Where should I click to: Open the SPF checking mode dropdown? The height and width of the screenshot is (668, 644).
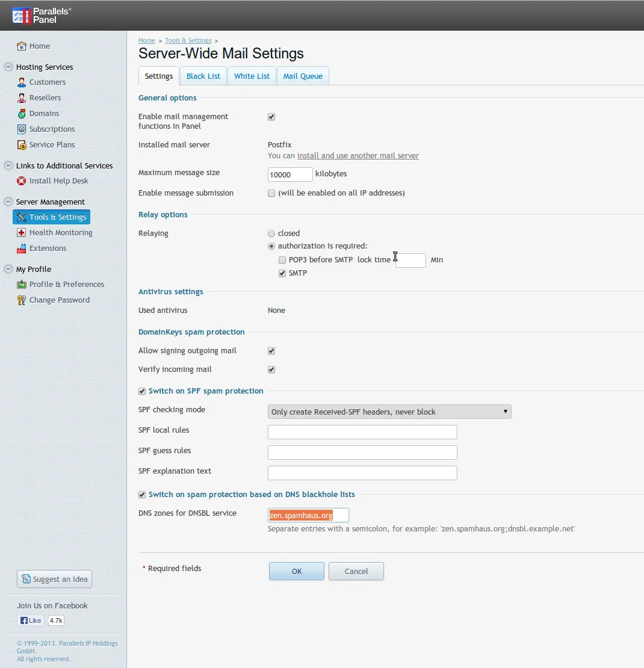coord(389,412)
